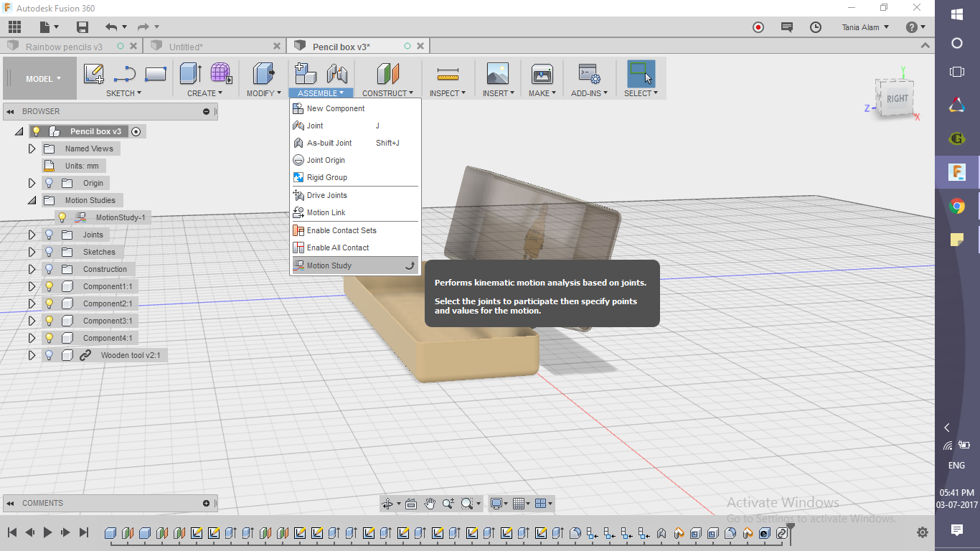Viewport: 980px width, 551px height.
Task: Open the Windows Start button
Action: point(957,14)
